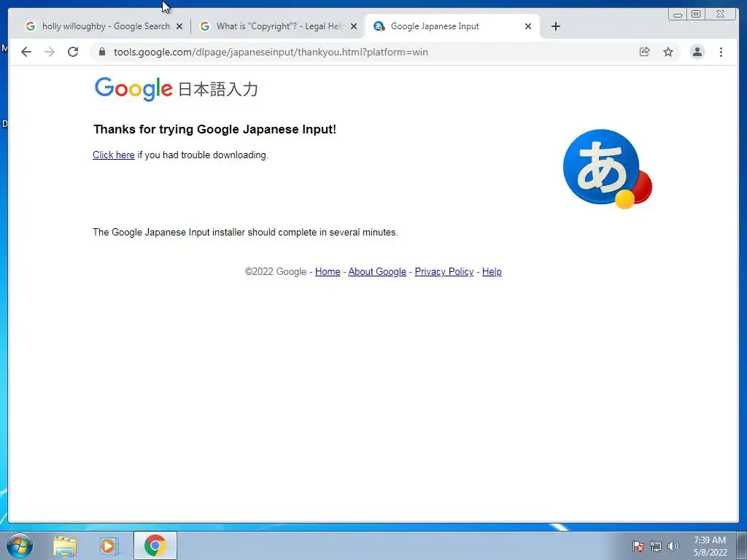Viewport: 747px width, 560px height.
Task: Open the Chrome profile avatar menu
Action: (x=697, y=52)
